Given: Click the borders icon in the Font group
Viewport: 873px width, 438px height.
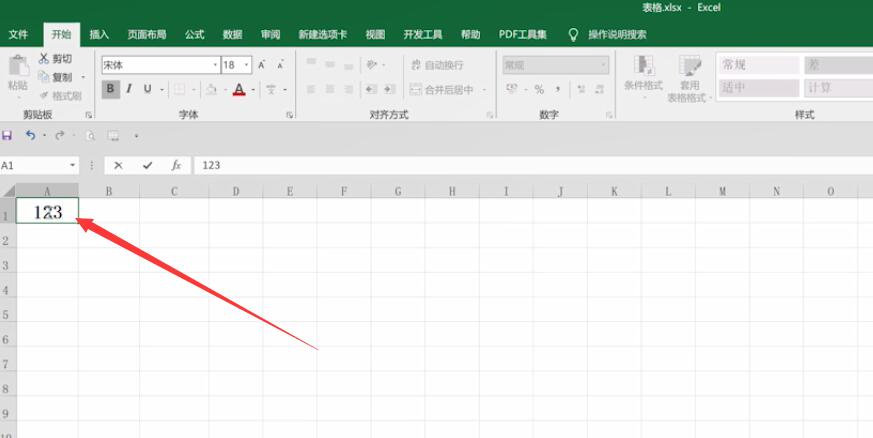Looking at the screenshot, I should pyautogui.click(x=180, y=89).
